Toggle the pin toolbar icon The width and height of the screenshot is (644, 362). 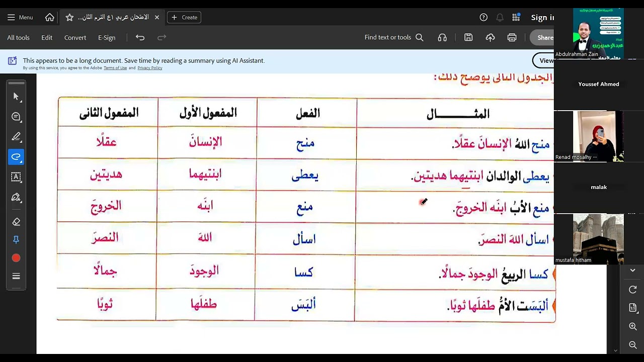point(16,240)
